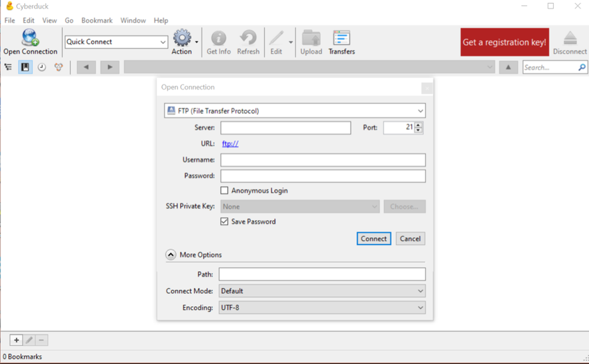The image size is (589, 364).
Task: Click the Open Connection globe icon
Action: [30, 38]
